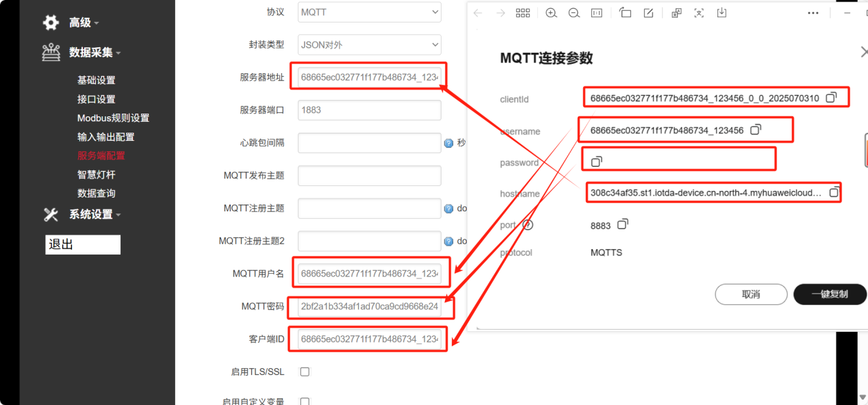
Task: Click the zoom in magnifier icon
Action: (551, 12)
